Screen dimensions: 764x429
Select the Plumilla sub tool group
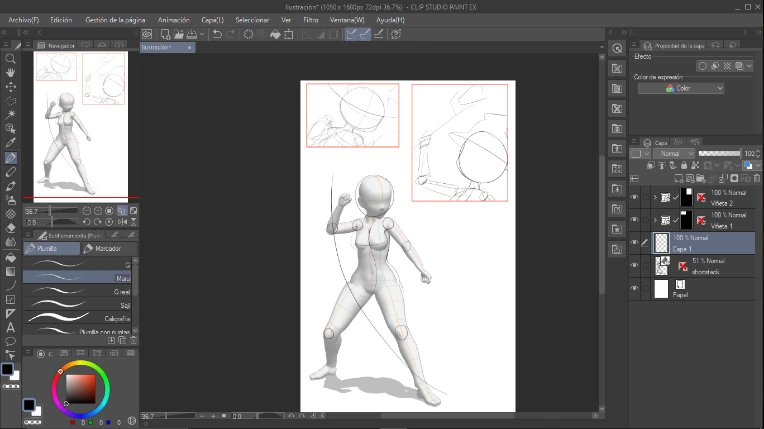(52, 249)
